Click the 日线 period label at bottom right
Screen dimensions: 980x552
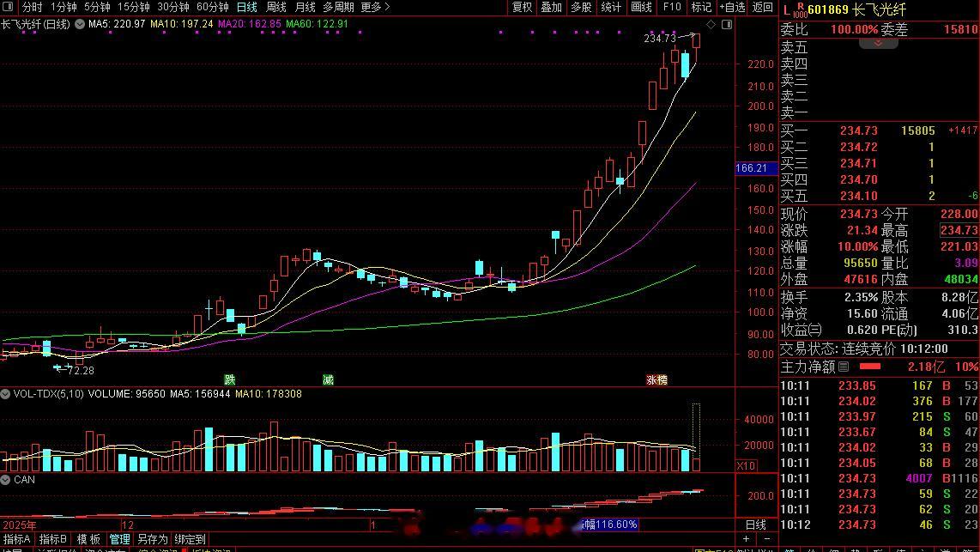[756, 525]
